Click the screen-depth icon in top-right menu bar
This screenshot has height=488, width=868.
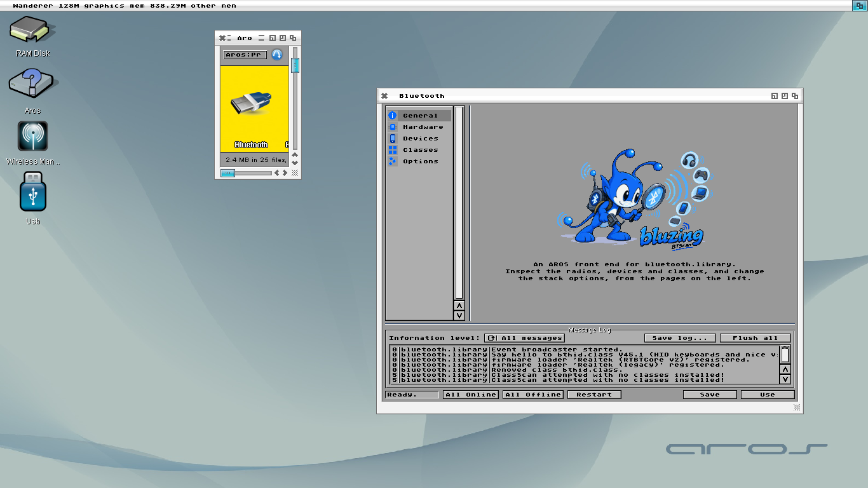click(858, 6)
